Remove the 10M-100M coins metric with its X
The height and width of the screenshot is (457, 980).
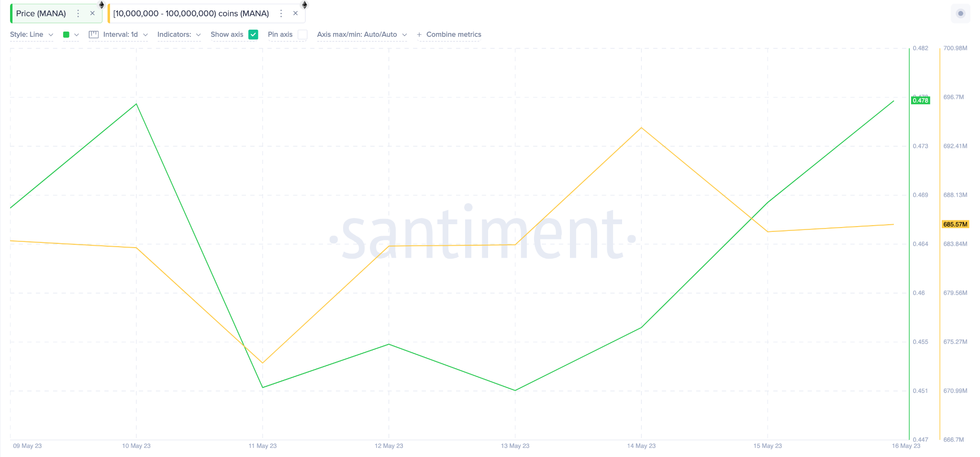tap(295, 13)
